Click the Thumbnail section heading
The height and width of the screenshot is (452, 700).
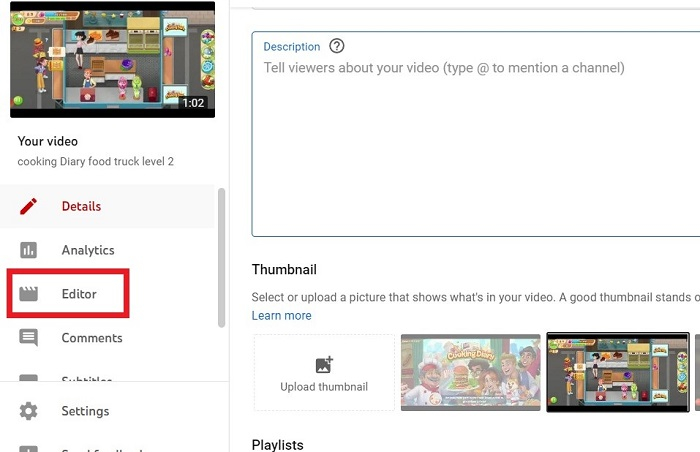click(x=284, y=269)
